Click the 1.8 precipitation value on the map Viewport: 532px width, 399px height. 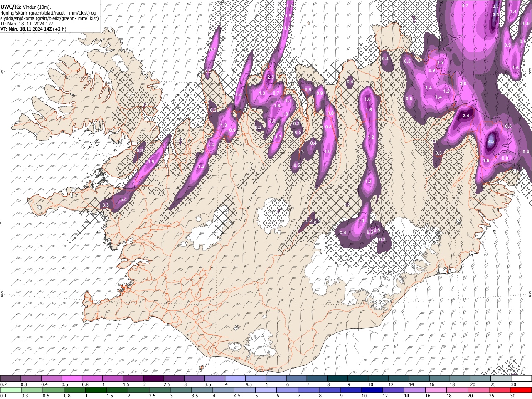coord(367,99)
